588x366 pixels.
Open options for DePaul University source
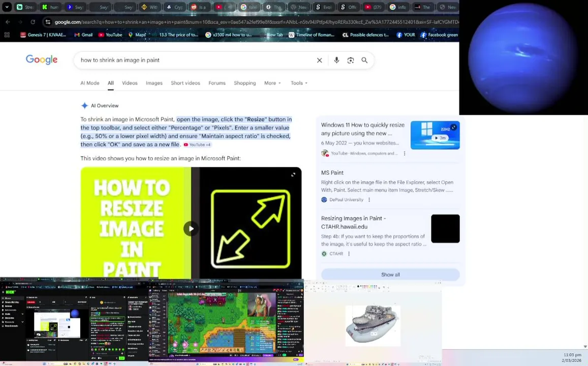click(x=369, y=200)
